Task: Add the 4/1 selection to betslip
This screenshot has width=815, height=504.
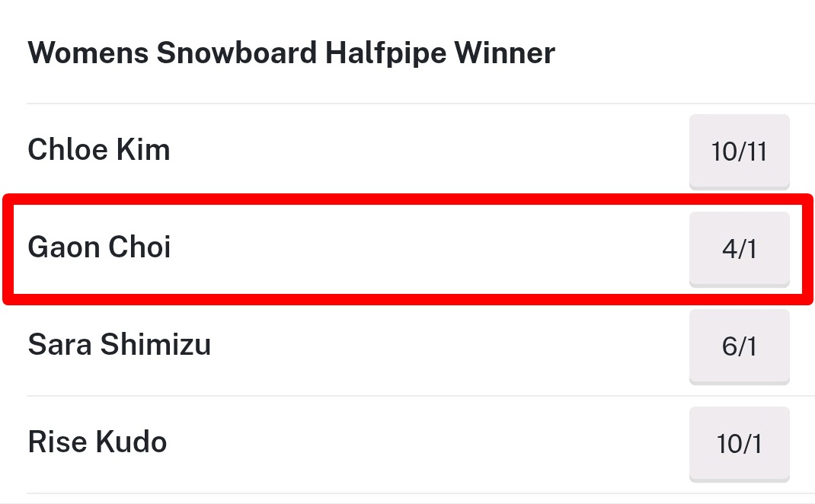Action: click(739, 248)
